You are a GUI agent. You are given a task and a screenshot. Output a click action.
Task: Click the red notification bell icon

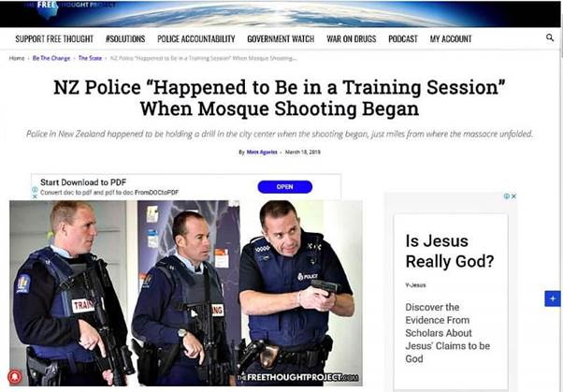tap(15, 376)
